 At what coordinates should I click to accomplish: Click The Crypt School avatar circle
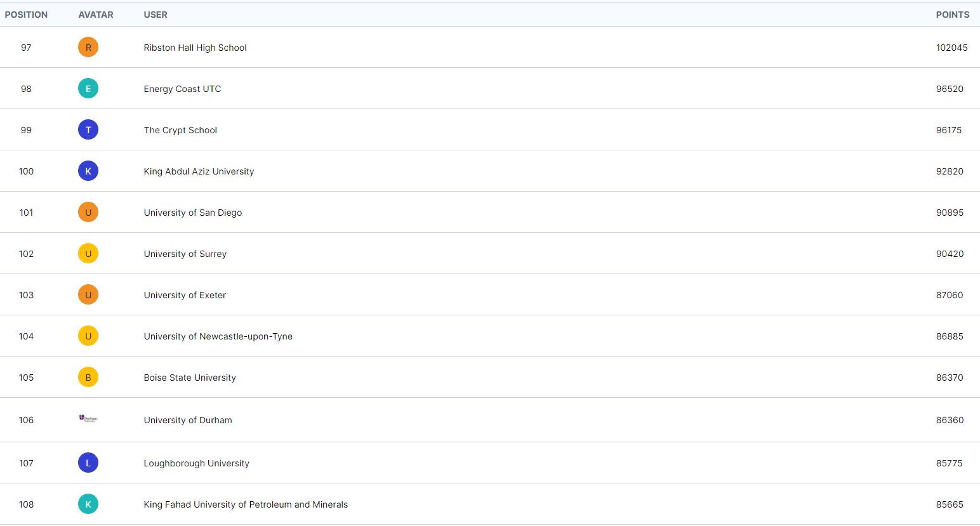coord(88,129)
